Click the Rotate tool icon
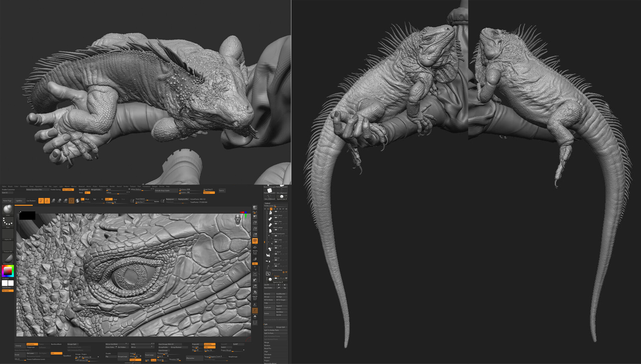641x364 pixels. [x=65, y=201]
